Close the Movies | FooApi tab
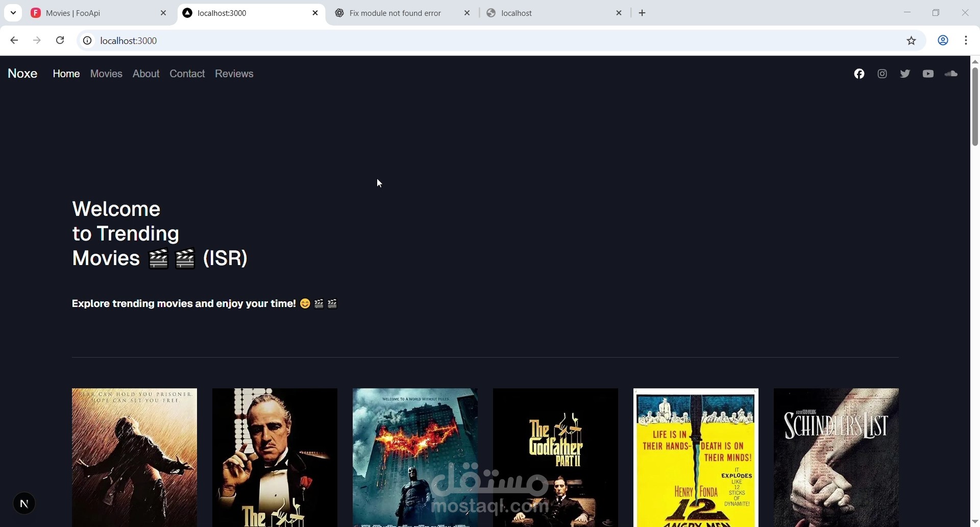Screen dimensions: 980x527 (163, 13)
